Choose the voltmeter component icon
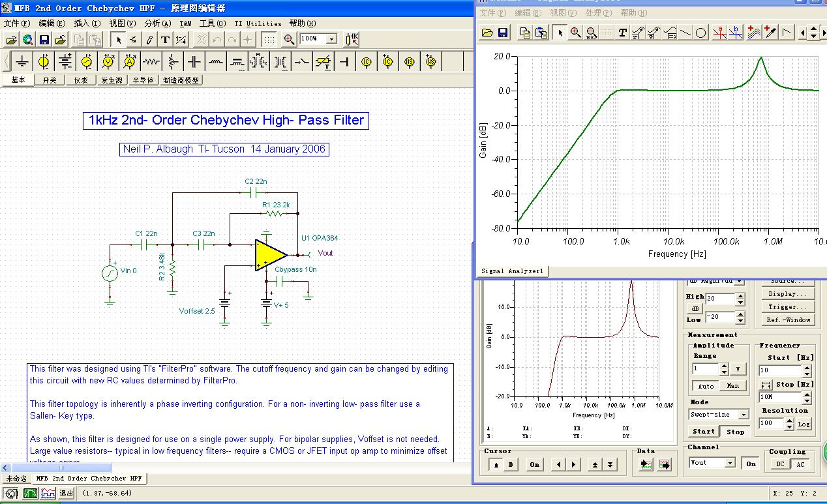 coord(108,62)
